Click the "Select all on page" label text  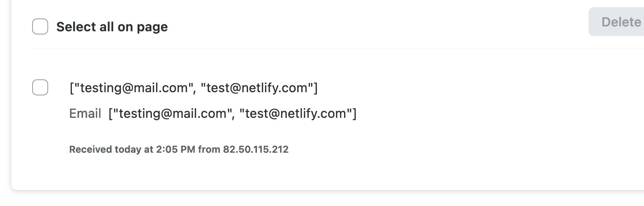tap(112, 27)
